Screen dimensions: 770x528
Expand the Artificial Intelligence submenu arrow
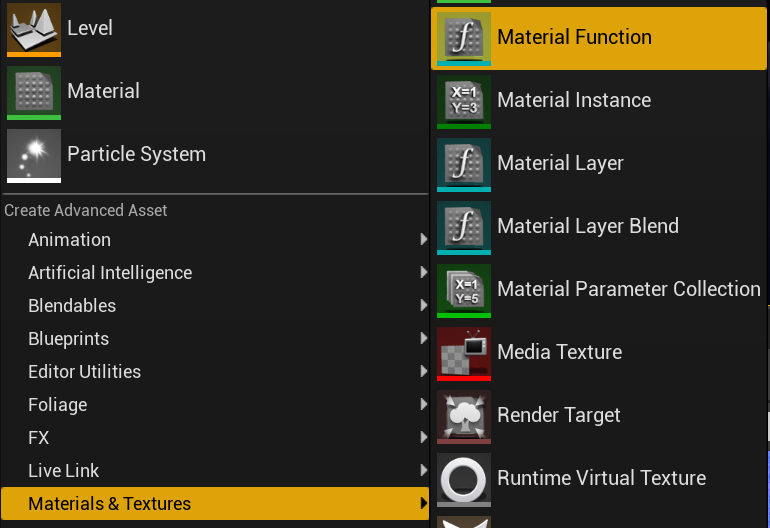tap(424, 272)
